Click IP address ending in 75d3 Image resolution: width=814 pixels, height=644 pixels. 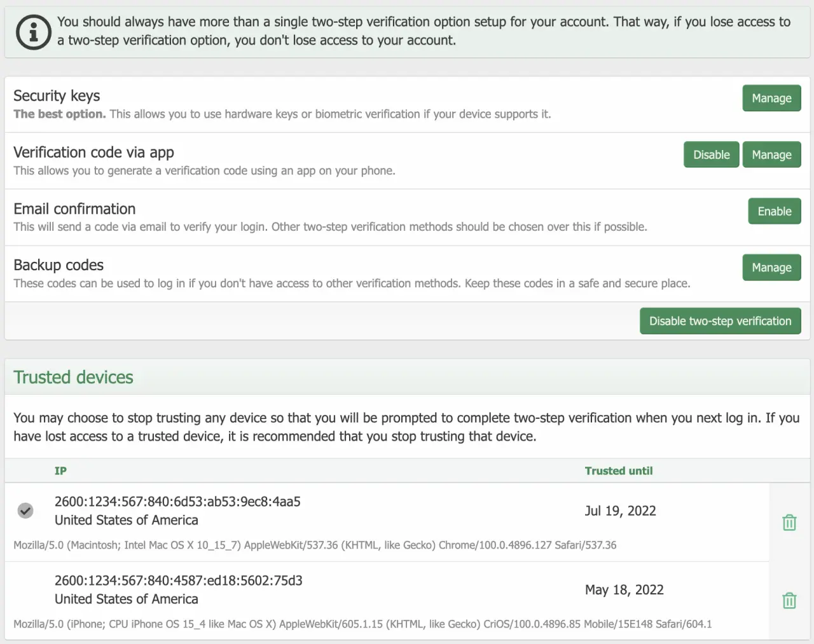(178, 580)
